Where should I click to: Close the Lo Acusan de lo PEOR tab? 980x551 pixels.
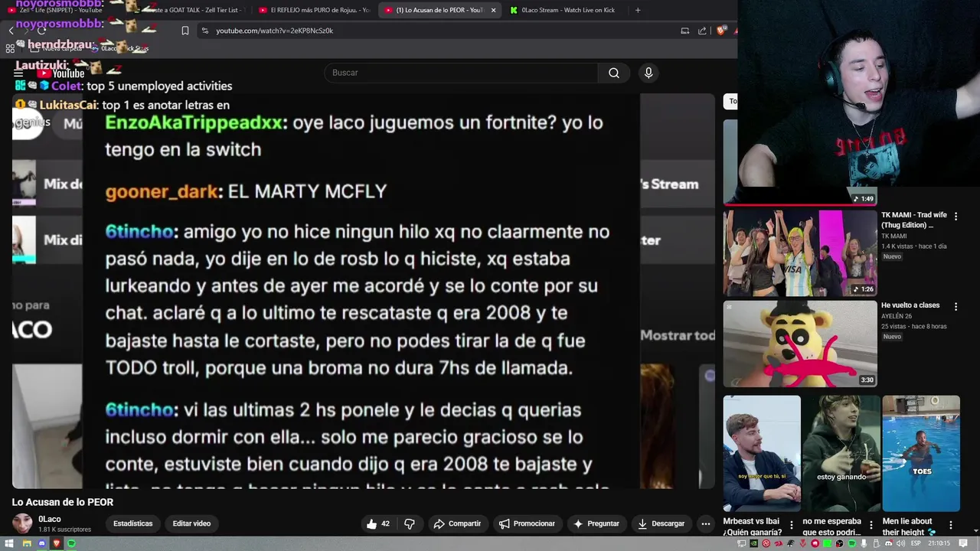[x=493, y=10]
